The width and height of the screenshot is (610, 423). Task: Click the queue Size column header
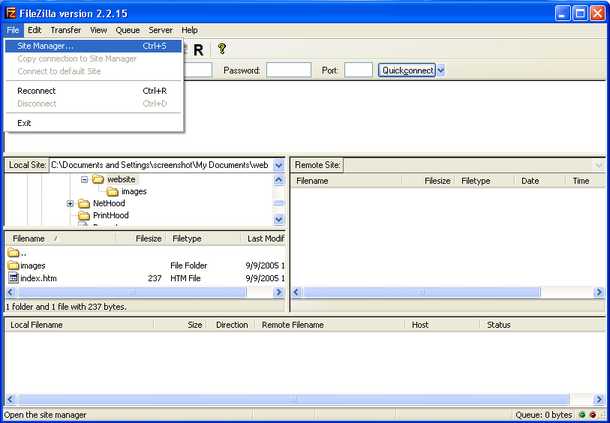(181, 325)
